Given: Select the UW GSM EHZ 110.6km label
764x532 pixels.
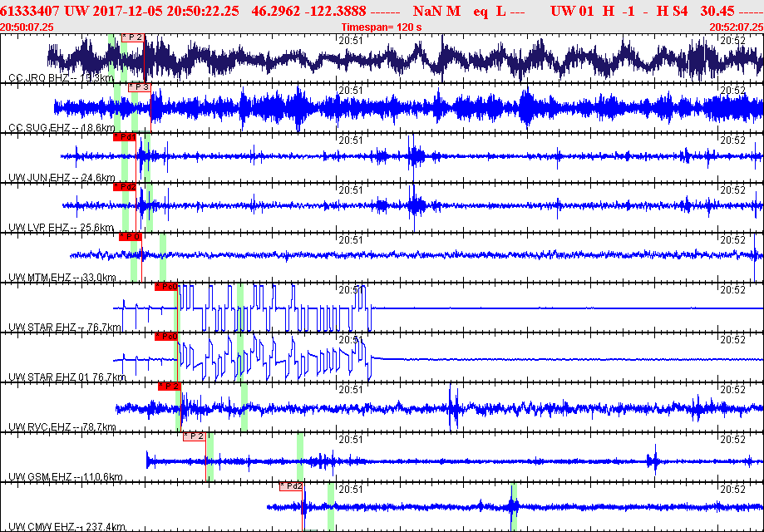Looking at the screenshot, I should point(66,477).
